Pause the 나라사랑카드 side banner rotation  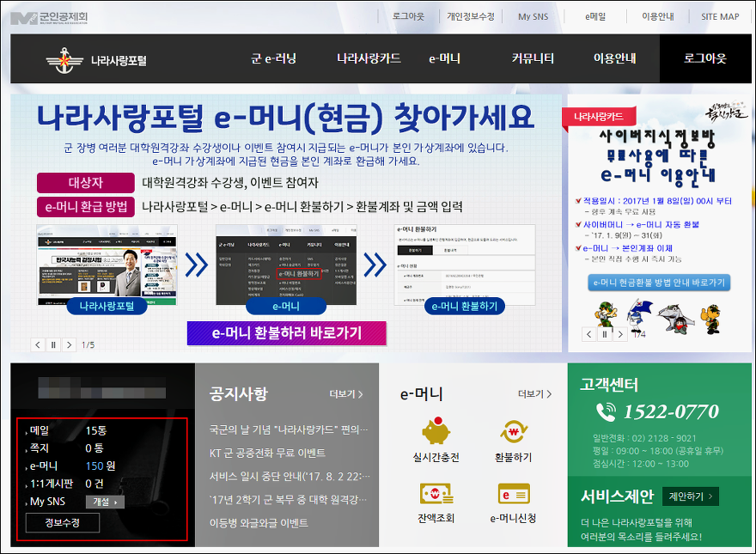605,333
